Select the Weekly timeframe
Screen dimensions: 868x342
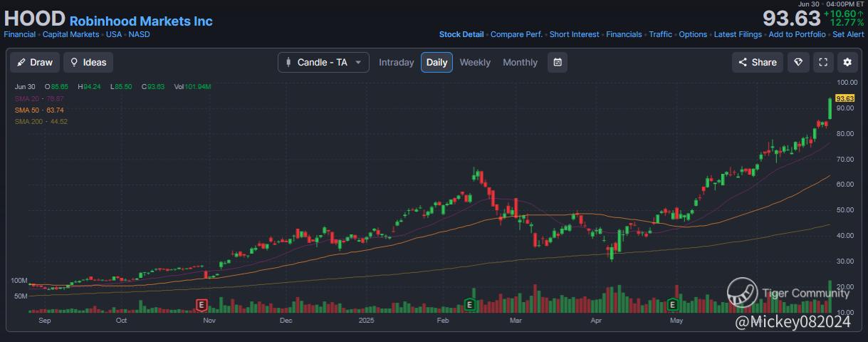(x=475, y=63)
